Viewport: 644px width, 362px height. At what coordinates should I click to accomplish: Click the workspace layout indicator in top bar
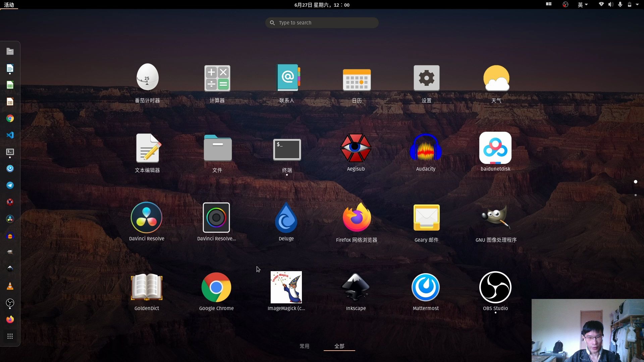[549, 4]
